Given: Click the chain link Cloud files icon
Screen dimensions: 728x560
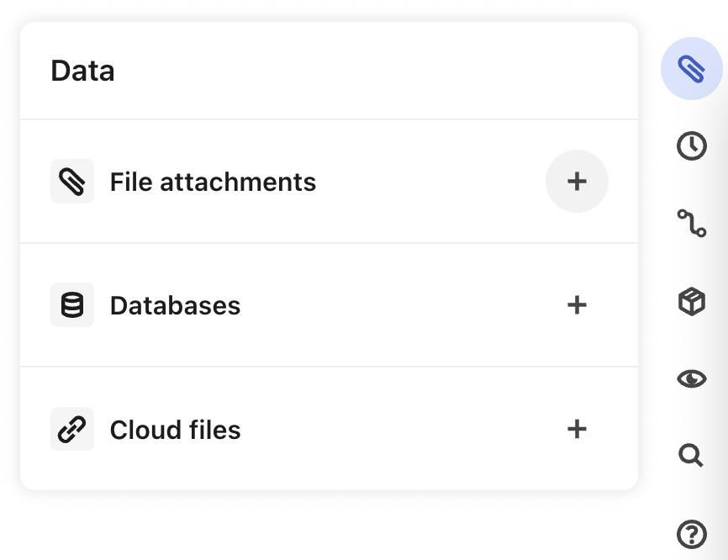Looking at the screenshot, I should pos(72,429).
